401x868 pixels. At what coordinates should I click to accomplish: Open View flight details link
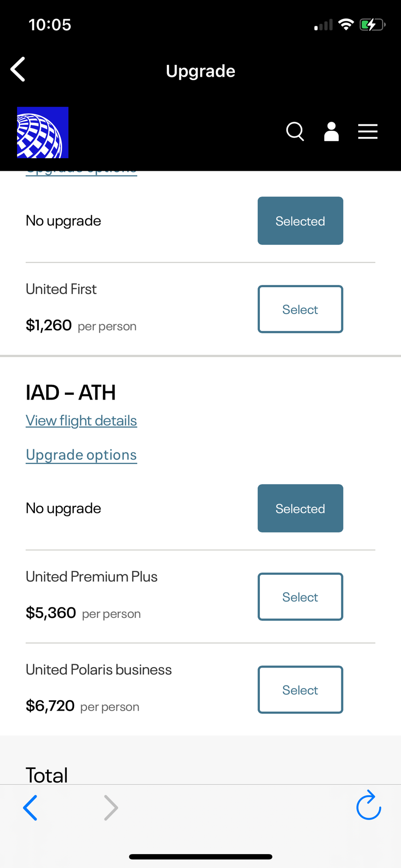pos(82,421)
